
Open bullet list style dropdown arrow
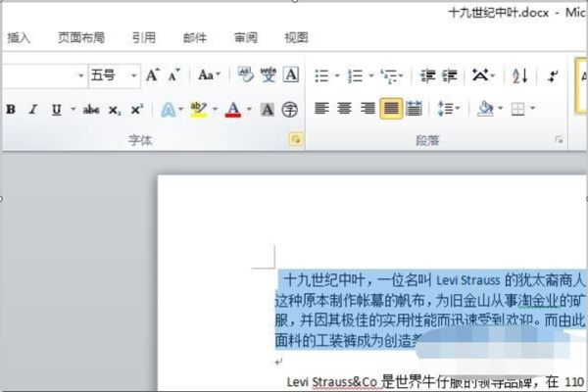pos(337,75)
